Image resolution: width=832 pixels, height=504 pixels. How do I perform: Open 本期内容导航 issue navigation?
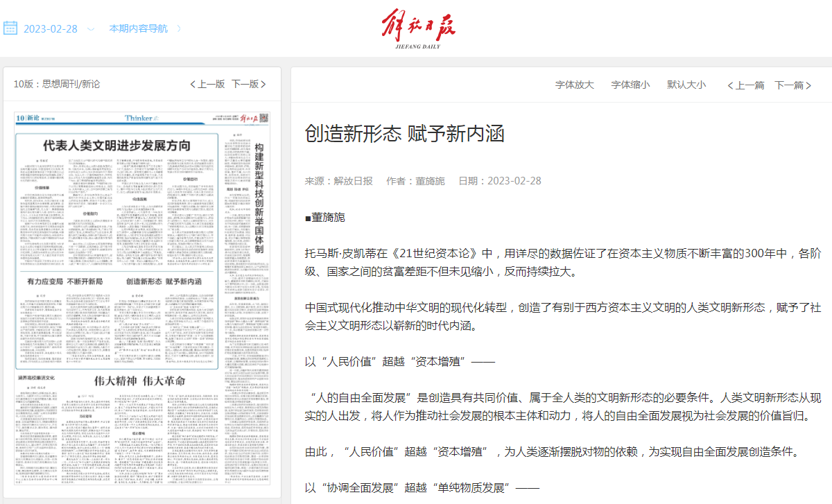[x=138, y=28]
